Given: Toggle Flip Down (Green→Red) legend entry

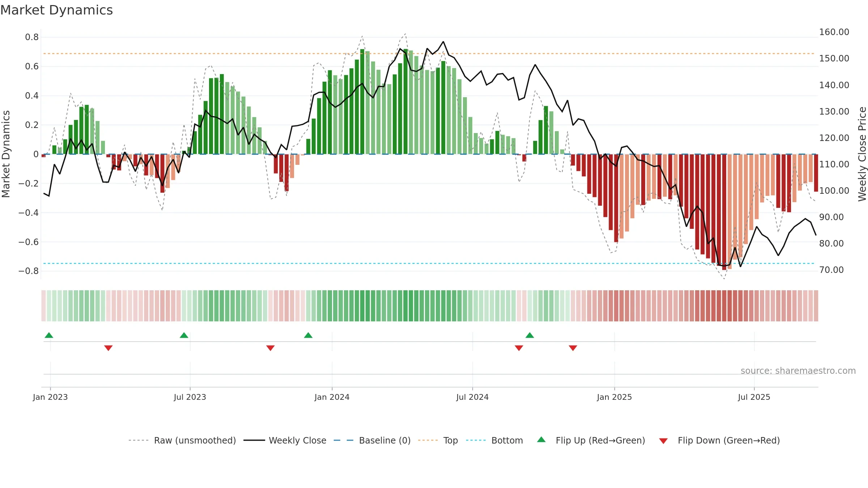Looking at the screenshot, I should 719,440.
